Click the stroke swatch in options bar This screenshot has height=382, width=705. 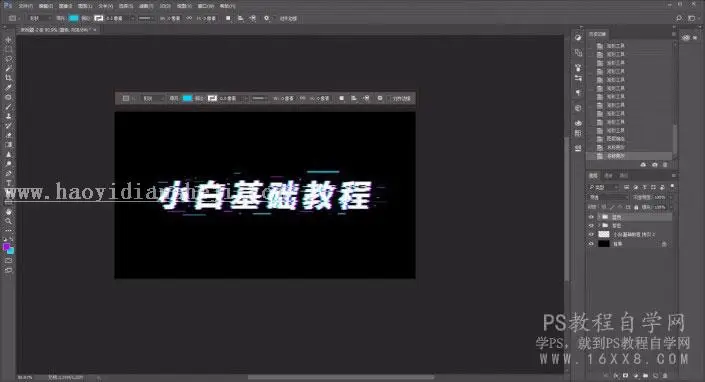(x=98, y=18)
